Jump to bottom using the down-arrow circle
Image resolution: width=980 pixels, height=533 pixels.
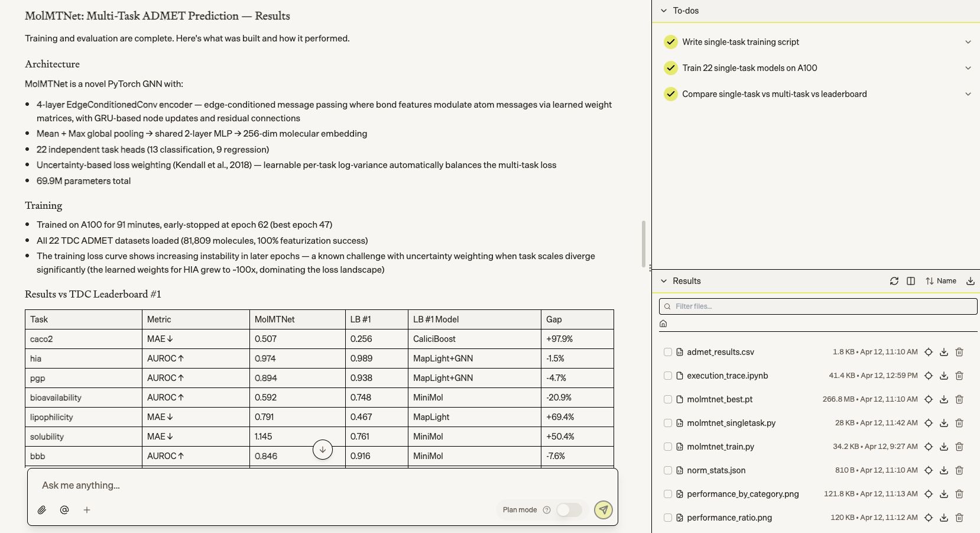click(323, 450)
